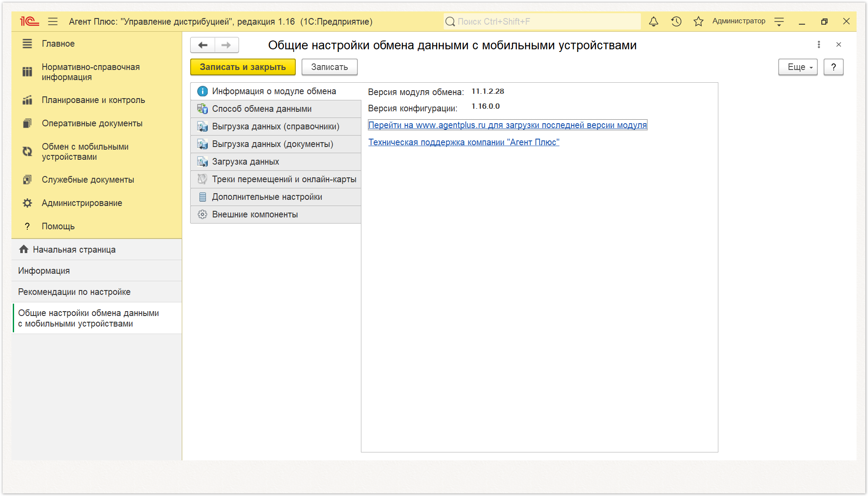The height and width of the screenshot is (496, 868).
Task: Click the Служебные документы icon
Action: point(27,180)
